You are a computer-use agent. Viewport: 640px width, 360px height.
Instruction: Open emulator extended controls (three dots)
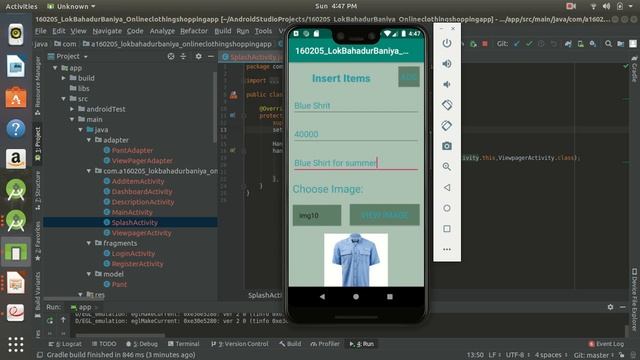447,249
